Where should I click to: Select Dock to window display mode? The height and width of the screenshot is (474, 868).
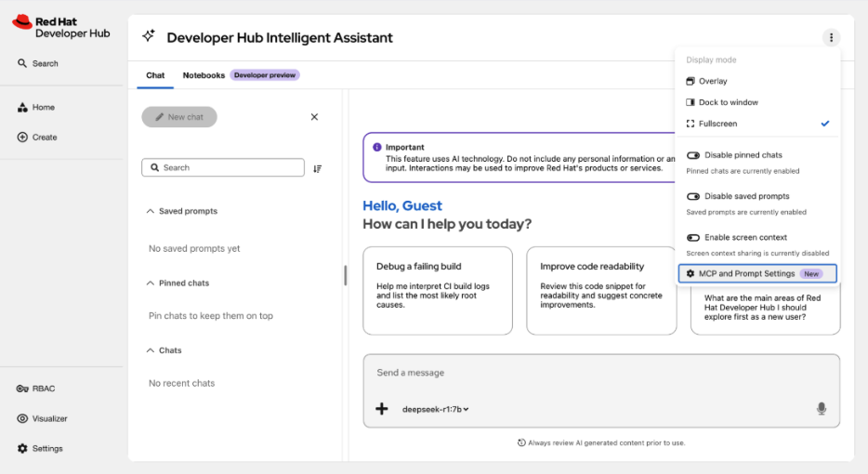coord(757,102)
